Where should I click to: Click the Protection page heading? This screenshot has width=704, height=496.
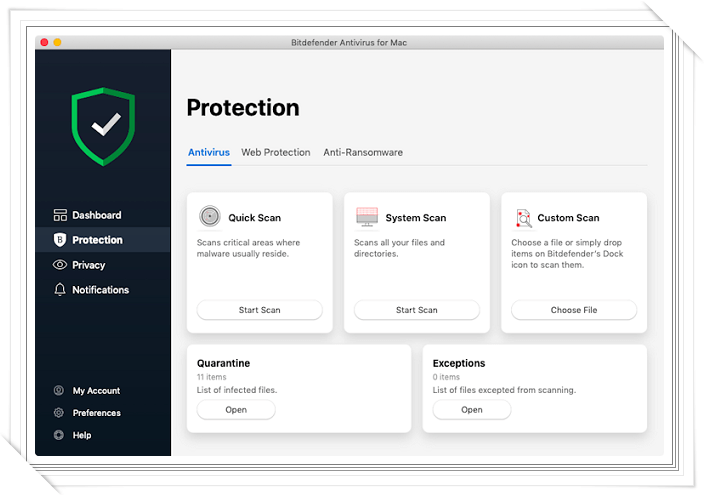click(243, 108)
